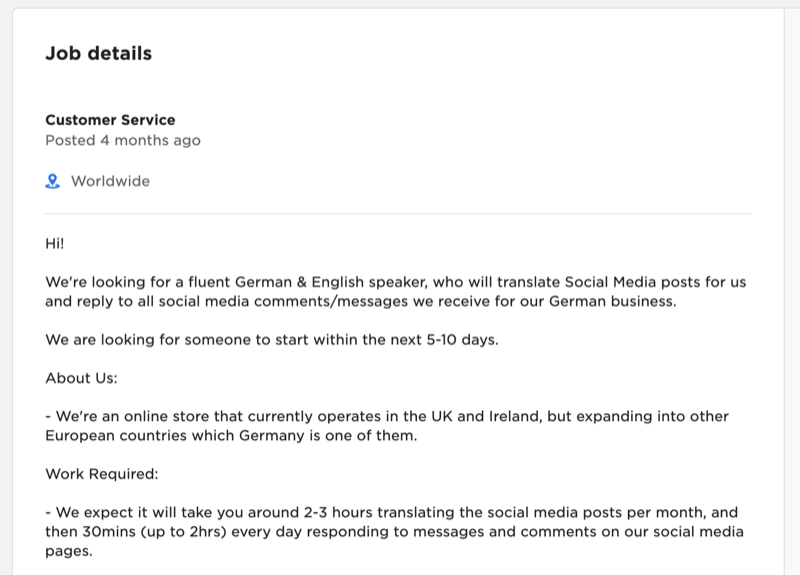800x575 pixels.
Task: Click the 2-3 hours translating posts line
Action: pos(392,512)
